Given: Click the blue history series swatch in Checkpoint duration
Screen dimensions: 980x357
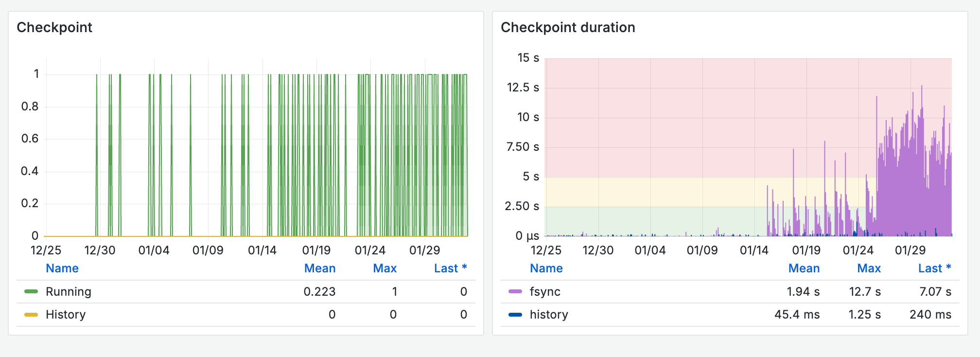Looking at the screenshot, I should point(515,315).
